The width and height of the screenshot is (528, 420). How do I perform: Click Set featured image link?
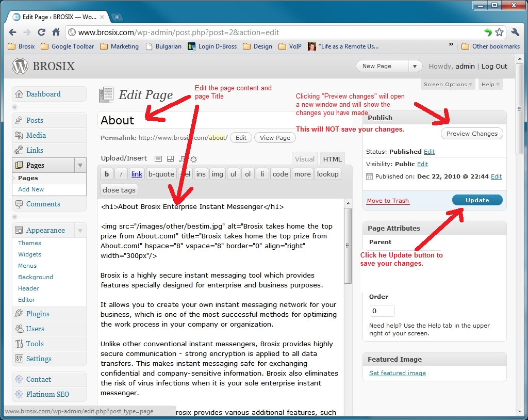tap(398, 373)
